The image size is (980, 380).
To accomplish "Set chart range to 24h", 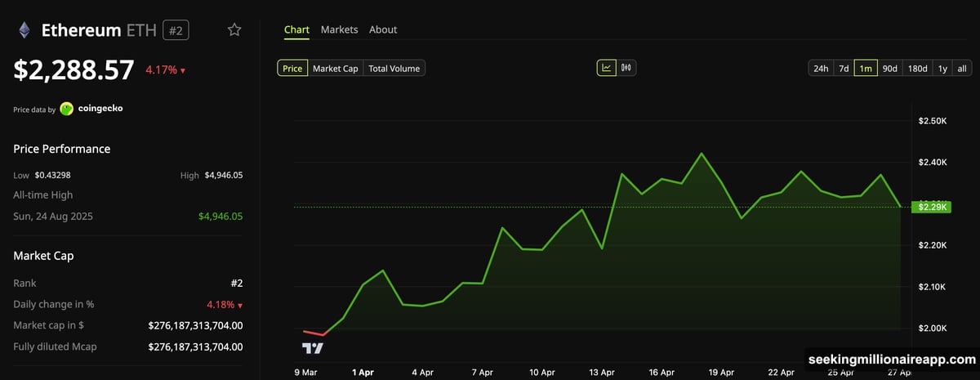I will point(821,69).
